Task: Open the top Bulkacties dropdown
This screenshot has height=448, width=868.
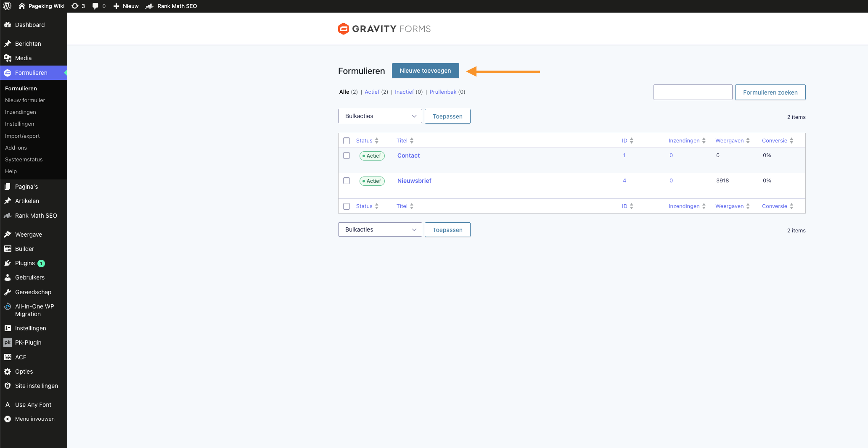Action: click(380, 116)
